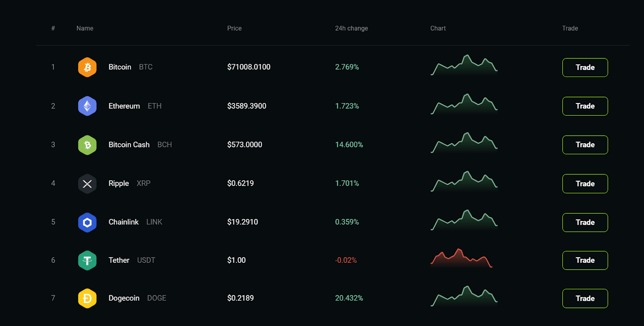Click the # rank column header

(x=53, y=28)
